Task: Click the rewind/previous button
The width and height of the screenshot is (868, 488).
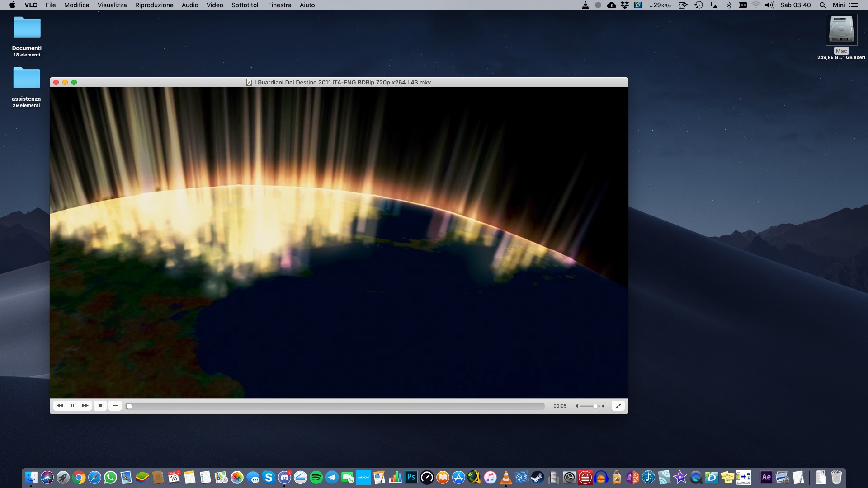Action: [x=60, y=406]
